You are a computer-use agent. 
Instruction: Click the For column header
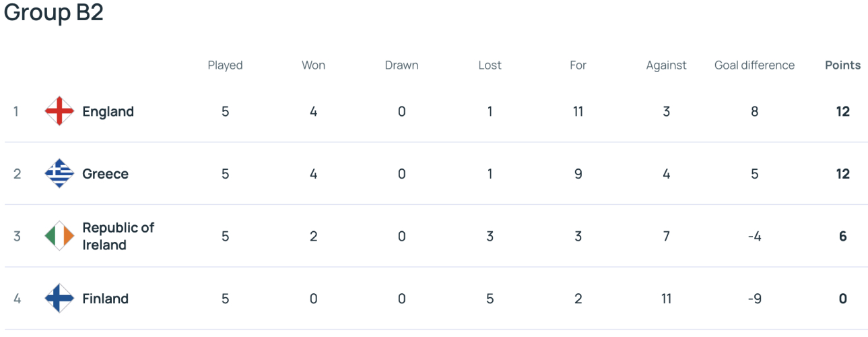pos(578,65)
